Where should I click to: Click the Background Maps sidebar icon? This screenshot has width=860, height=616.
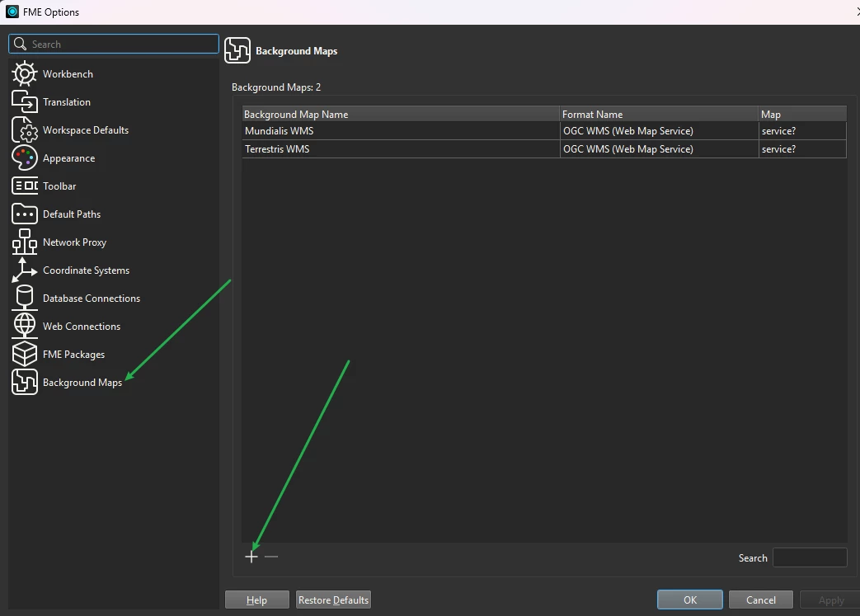click(25, 382)
